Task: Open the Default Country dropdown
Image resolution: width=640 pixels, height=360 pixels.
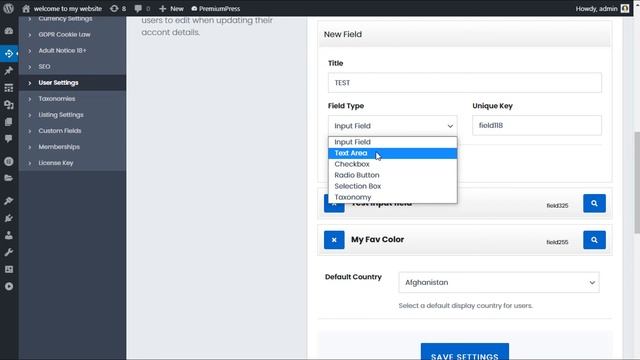Action: [499, 282]
